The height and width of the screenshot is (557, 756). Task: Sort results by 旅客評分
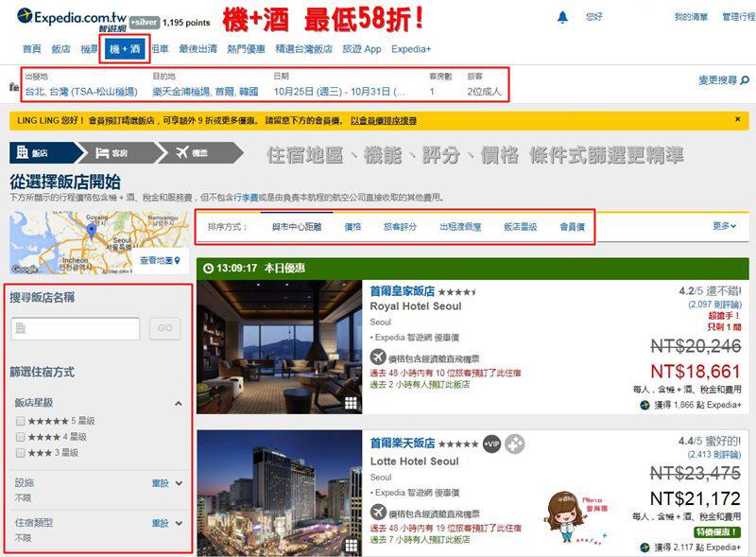(400, 227)
